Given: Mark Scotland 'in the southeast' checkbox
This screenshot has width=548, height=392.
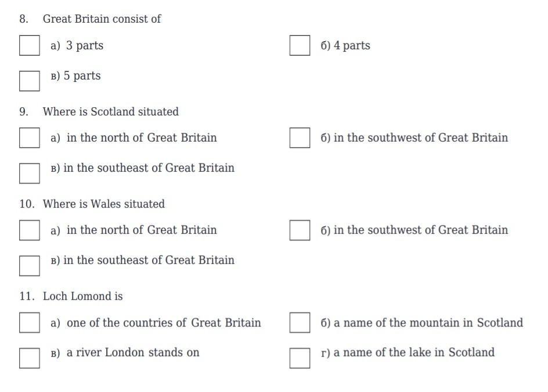Looking at the screenshot, I should 30,173.
